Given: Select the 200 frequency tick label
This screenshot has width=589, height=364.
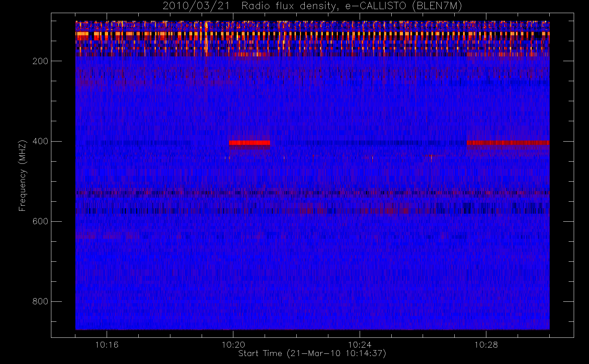Looking at the screenshot, I should coord(40,61).
